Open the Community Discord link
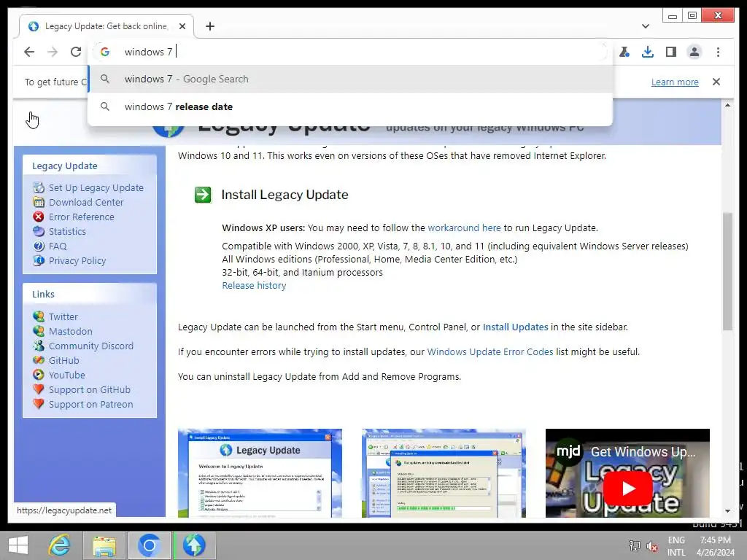 tap(91, 346)
